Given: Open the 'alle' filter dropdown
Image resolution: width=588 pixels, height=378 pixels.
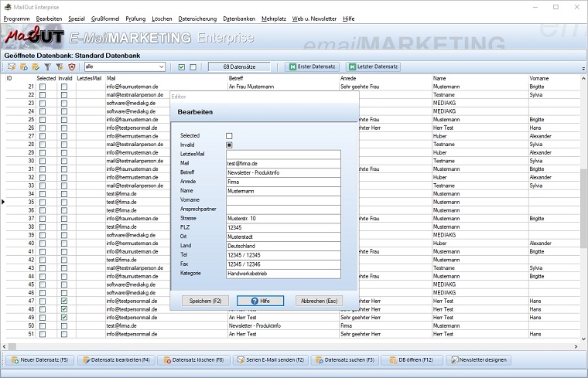Looking at the screenshot, I should click(161, 66).
